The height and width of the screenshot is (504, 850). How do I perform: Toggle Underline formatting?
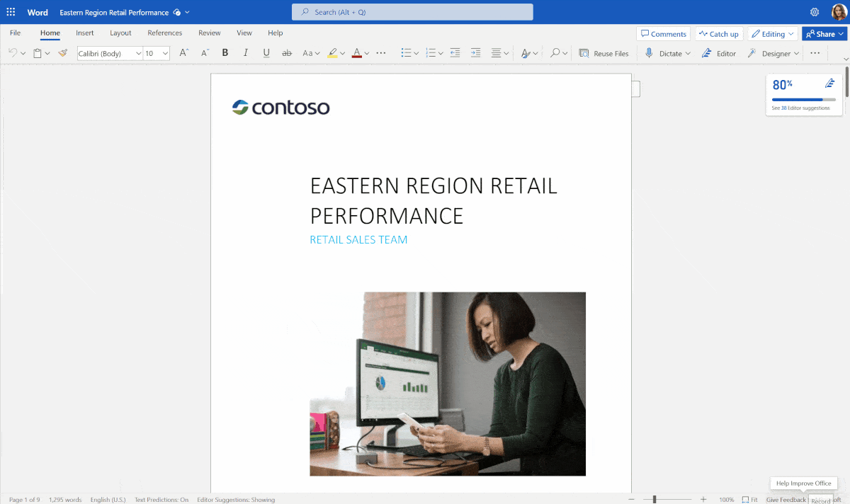point(266,53)
